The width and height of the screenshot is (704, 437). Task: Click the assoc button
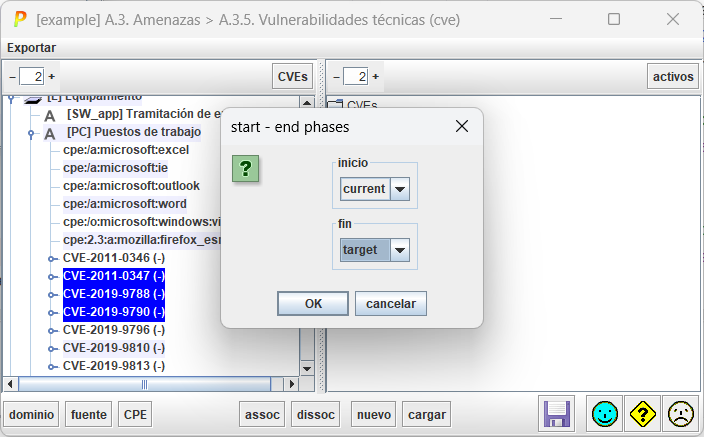tap(262, 414)
